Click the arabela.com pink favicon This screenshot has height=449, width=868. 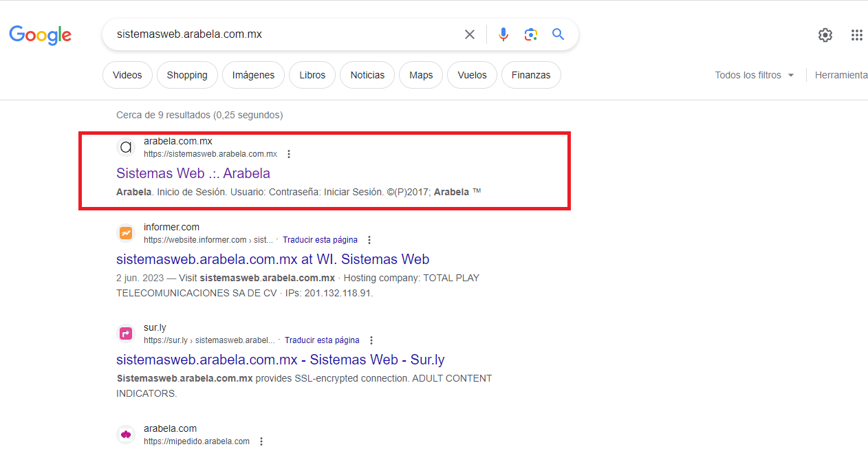click(126, 435)
